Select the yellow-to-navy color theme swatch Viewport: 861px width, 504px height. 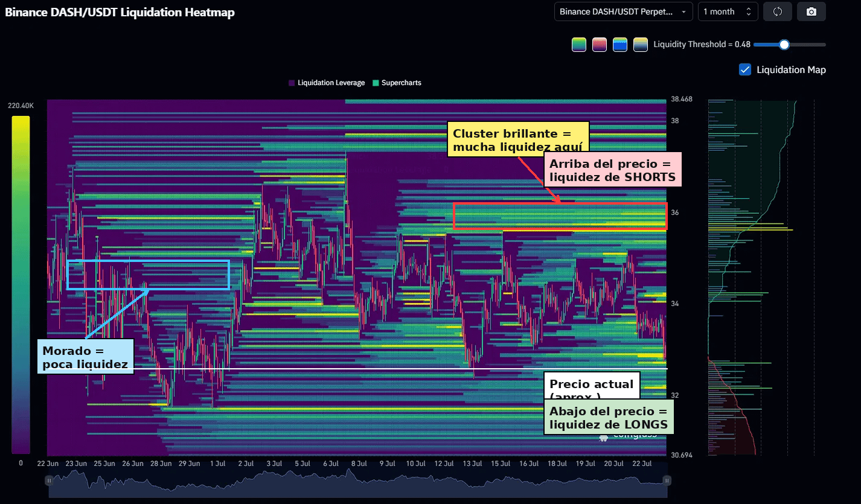pos(641,45)
